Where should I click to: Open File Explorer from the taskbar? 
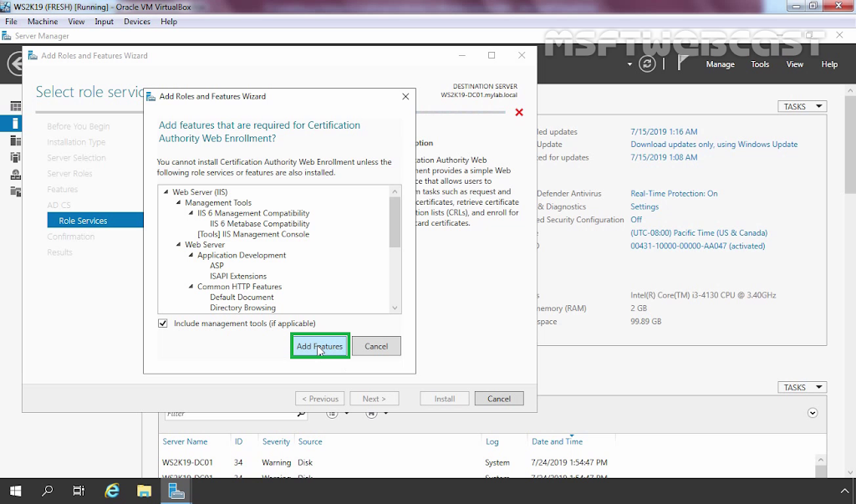click(x=144, y=491)
